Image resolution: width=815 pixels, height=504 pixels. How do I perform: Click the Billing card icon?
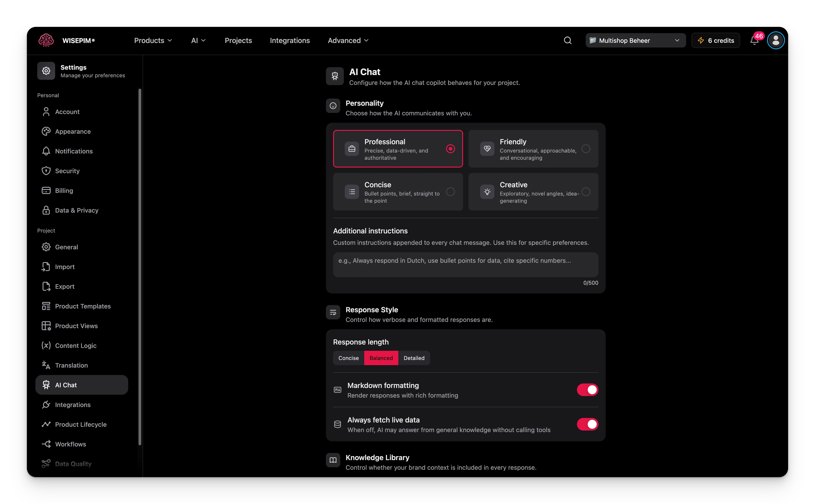coord(46,190)
